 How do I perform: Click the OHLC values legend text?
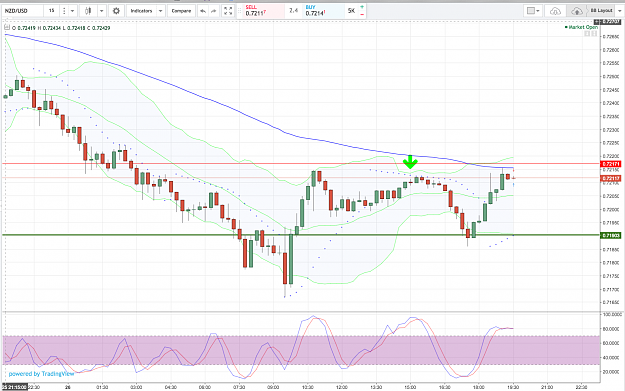click(x=61, y=28)
